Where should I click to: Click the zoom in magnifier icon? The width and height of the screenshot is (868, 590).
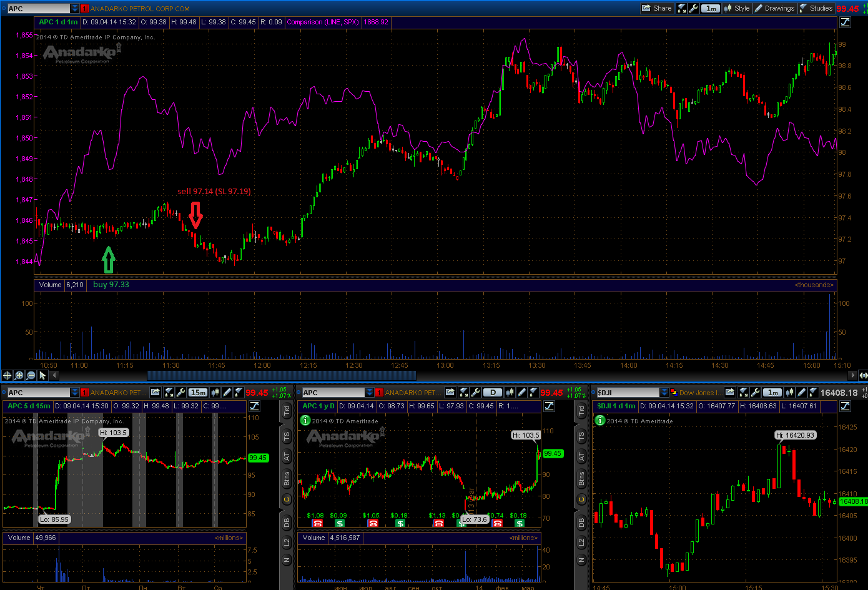coord(19,375)
